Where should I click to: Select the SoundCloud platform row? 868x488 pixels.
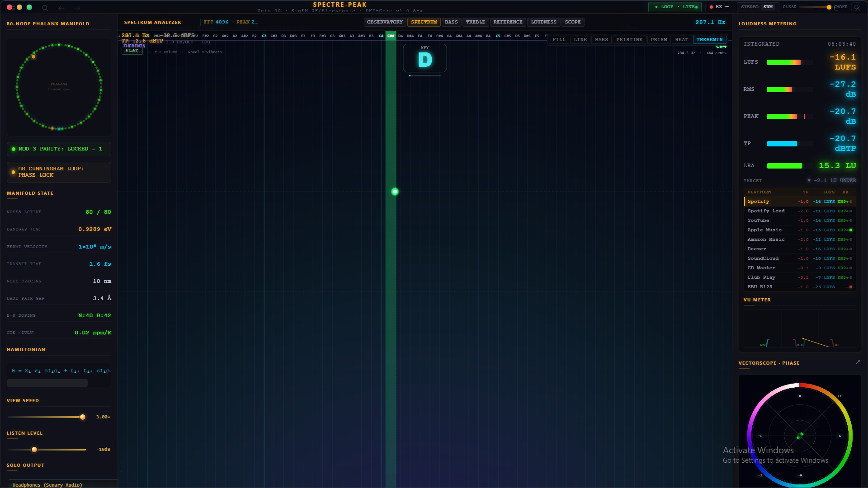(800, 258)
